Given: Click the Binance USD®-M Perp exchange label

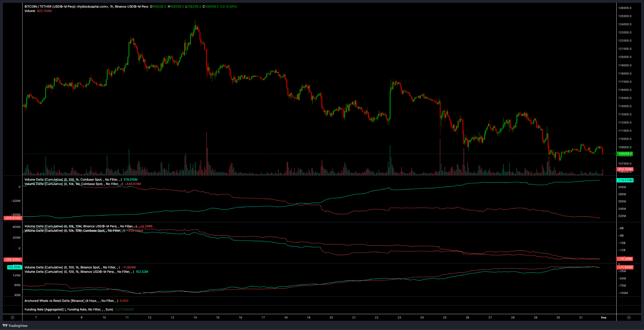Looking at the screenshot, I should pos(132,6).
